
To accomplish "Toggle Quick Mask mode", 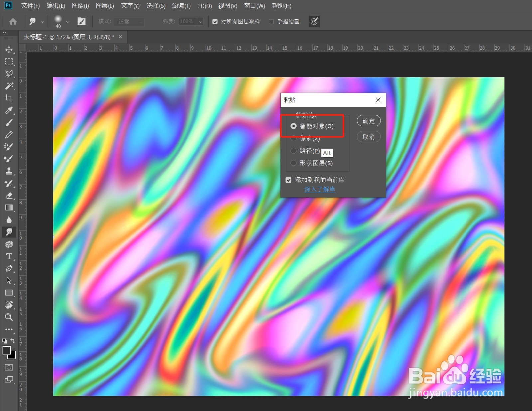I will coord(9,367).
